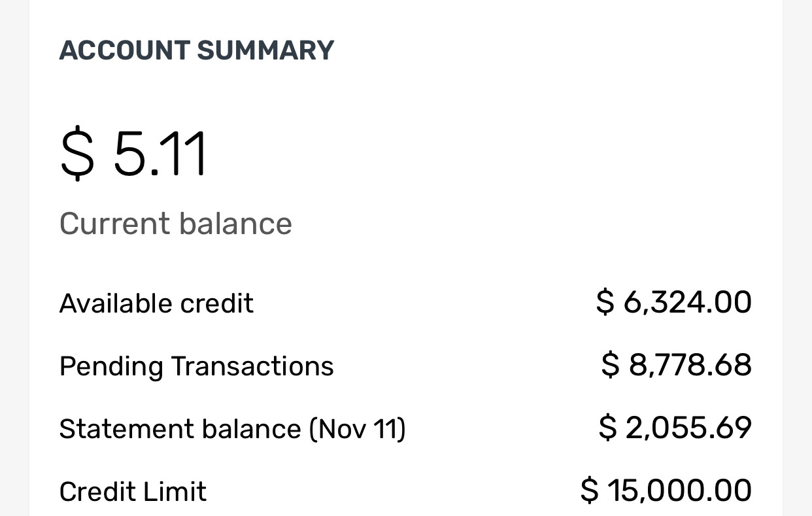Click the word SUMMARY in the heading
The width and height of the screenshot is (812, 516).
coord(265,50)
